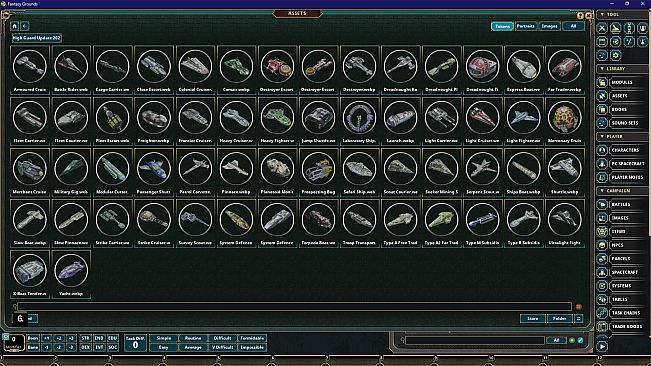Open the Characters sidebar icon
Image resolution: width=651 pixels, height=366 pixels.
[x=602, y=150]
